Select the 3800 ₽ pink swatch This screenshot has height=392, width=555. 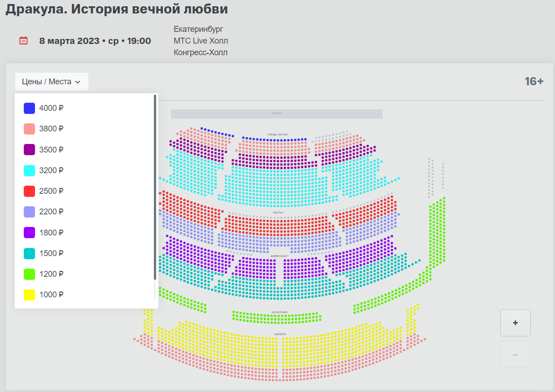[x=29, y=129]
